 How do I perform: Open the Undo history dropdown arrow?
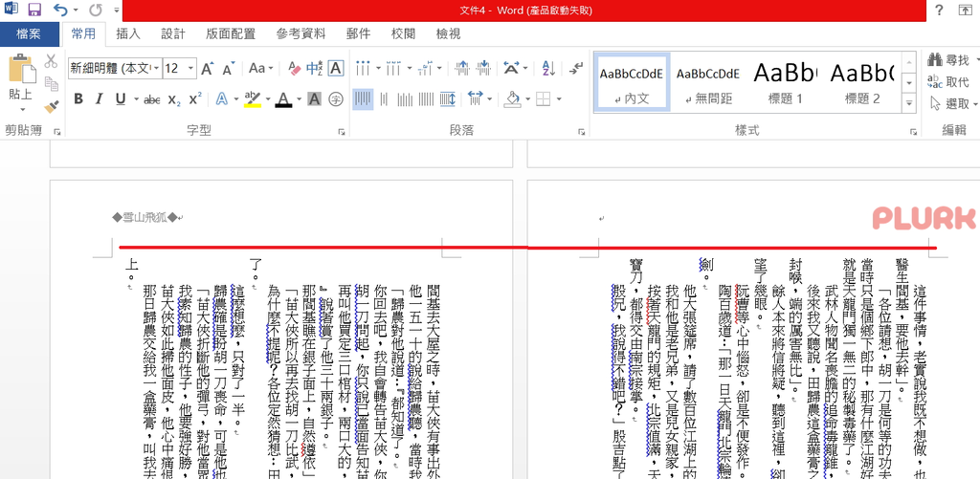click(x=75, y=10)
